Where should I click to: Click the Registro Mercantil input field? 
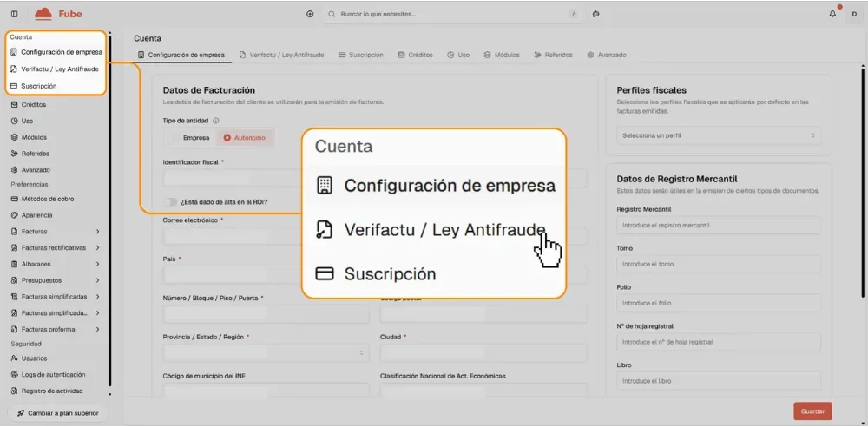(x=719, y=226)
